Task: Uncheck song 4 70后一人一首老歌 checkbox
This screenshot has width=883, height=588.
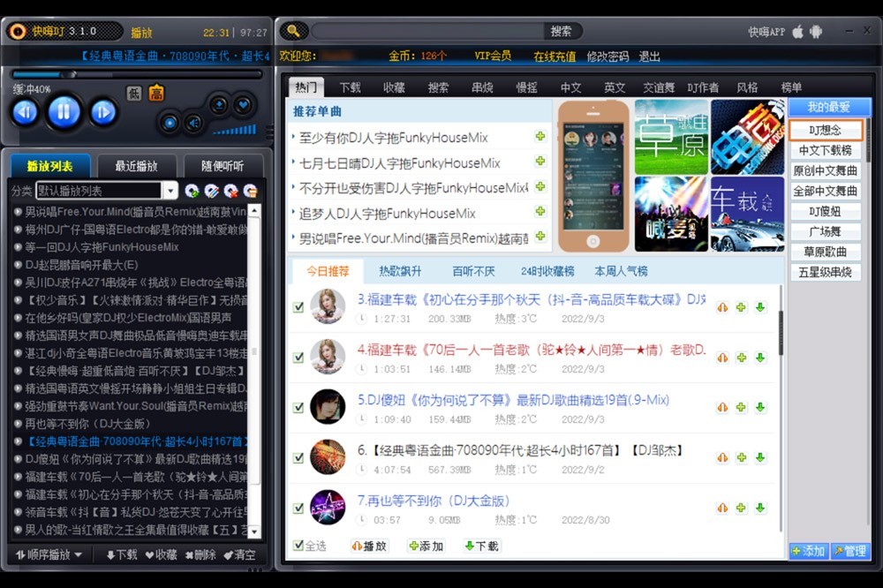Action: [298, 358]
